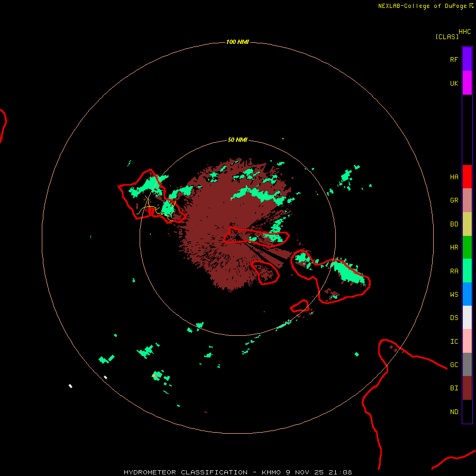This screenshot has height=476, width=476.
Task: Click the 'ND' legend label
Action: click(454, 412)
